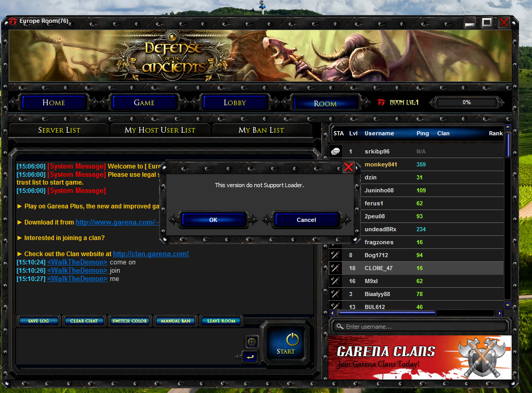
Task: Select user Juninho08 in the list
Action: coord(431,190)
